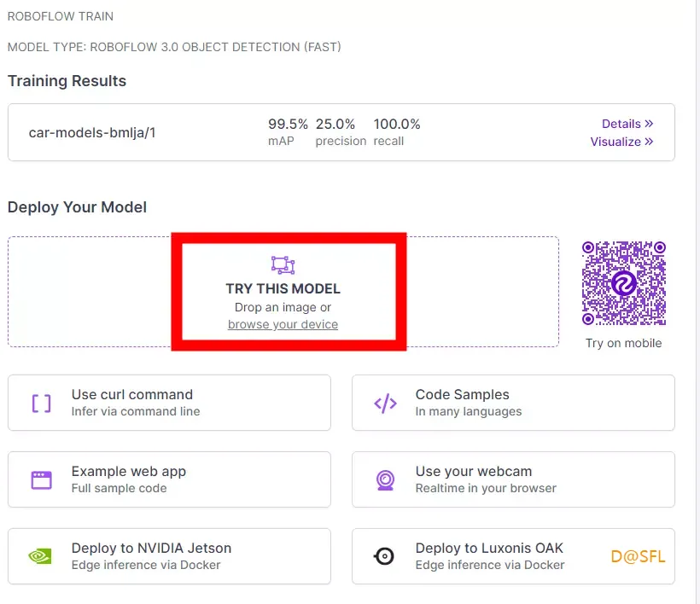This screenshot has width=700, height=604.
Task: Click the webcam icon
Action: pos(385,480)
